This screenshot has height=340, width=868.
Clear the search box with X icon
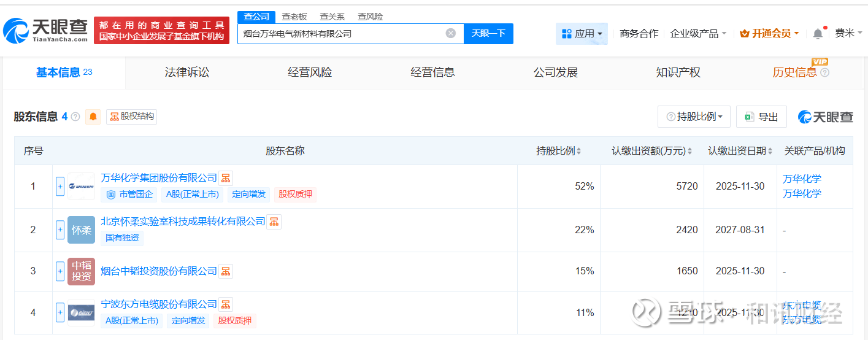coord(451,33)
